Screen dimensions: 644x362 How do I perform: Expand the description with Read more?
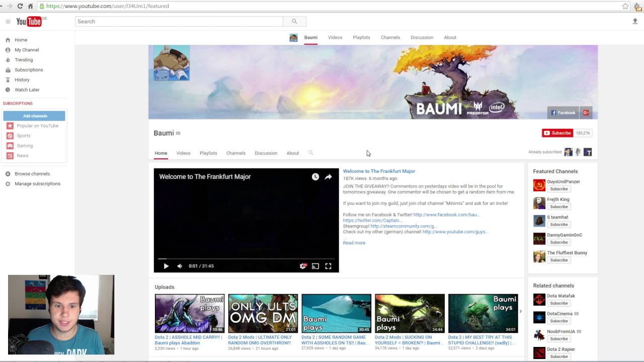(x=354, y=243)
